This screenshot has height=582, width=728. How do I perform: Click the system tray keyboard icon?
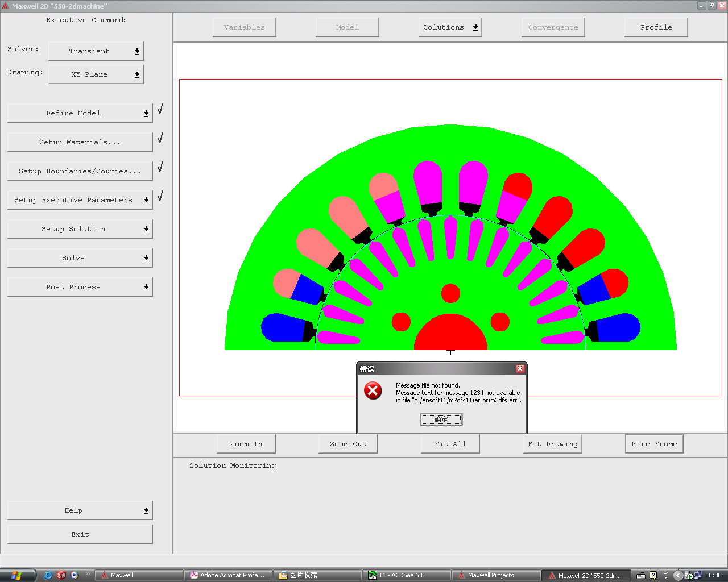click(641, 575)
